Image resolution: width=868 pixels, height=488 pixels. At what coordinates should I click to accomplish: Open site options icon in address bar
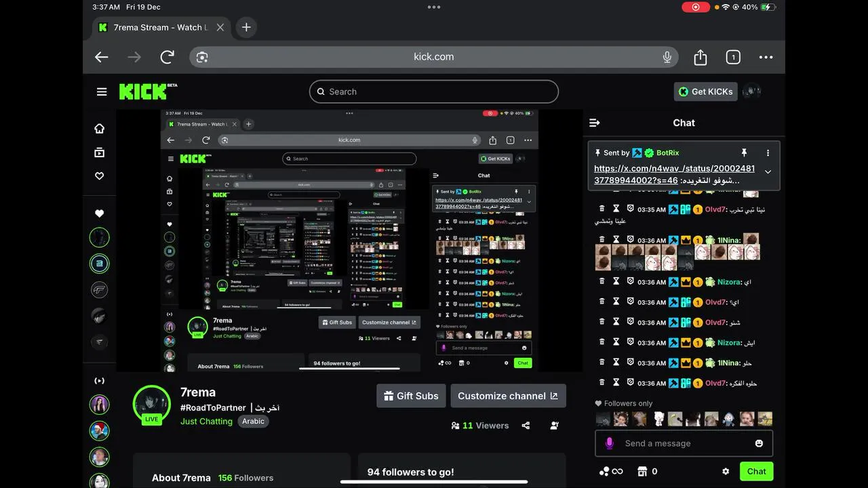coord(202,57)
